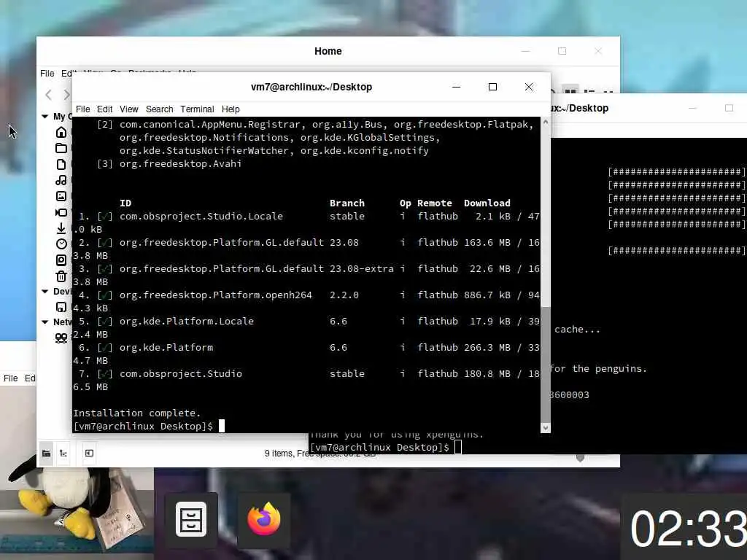The height and width of the screenshot is (560, 747).
Task: Open the Recent clock icon in sidebar
Action: pyautogui.click(x=61, y=244)
